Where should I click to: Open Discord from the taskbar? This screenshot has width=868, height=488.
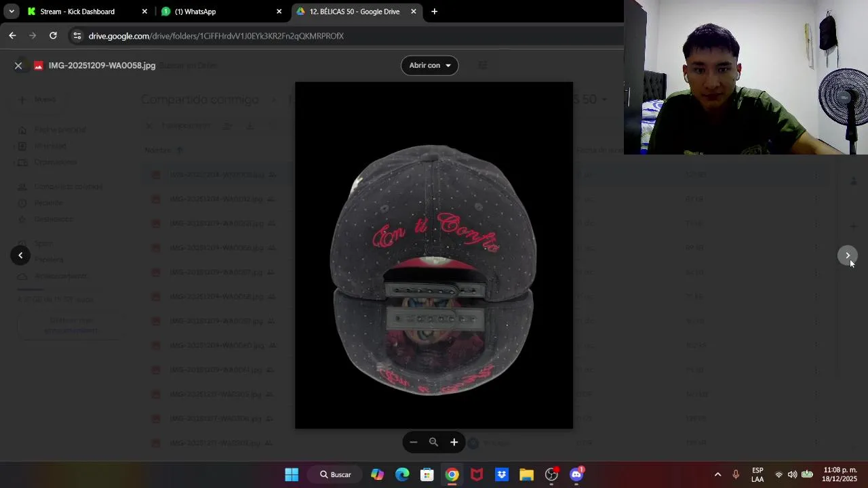[x=576, y=474]
